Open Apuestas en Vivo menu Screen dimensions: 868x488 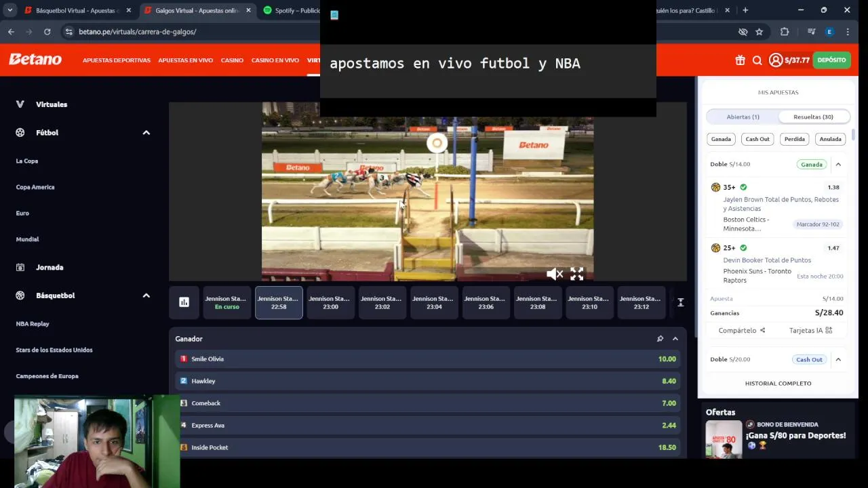pos(185,60)
